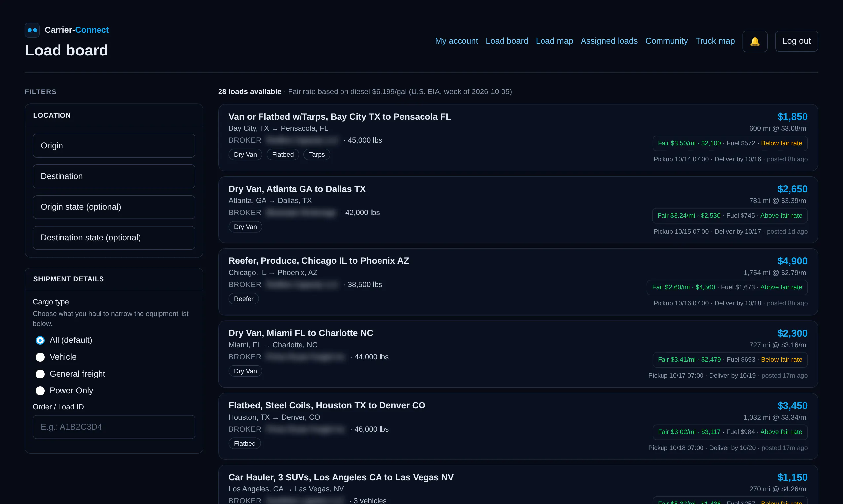The image size is (843, 504).
Task: Click the Log out button
Action: [x=796, y=41]
